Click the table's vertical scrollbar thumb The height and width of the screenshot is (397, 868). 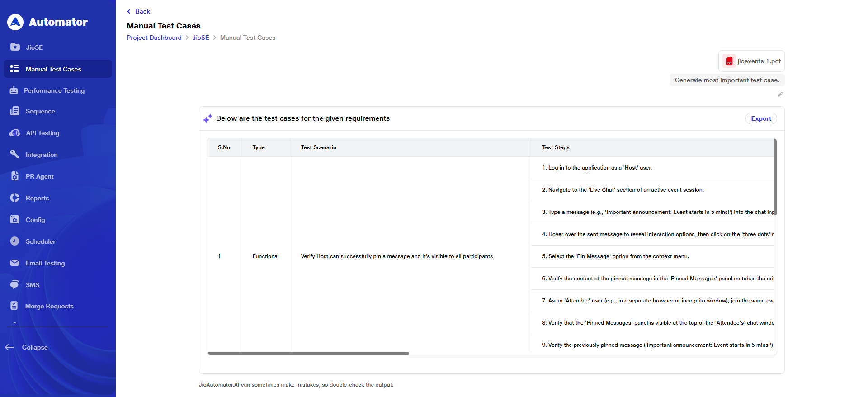(x=775, y=177)
